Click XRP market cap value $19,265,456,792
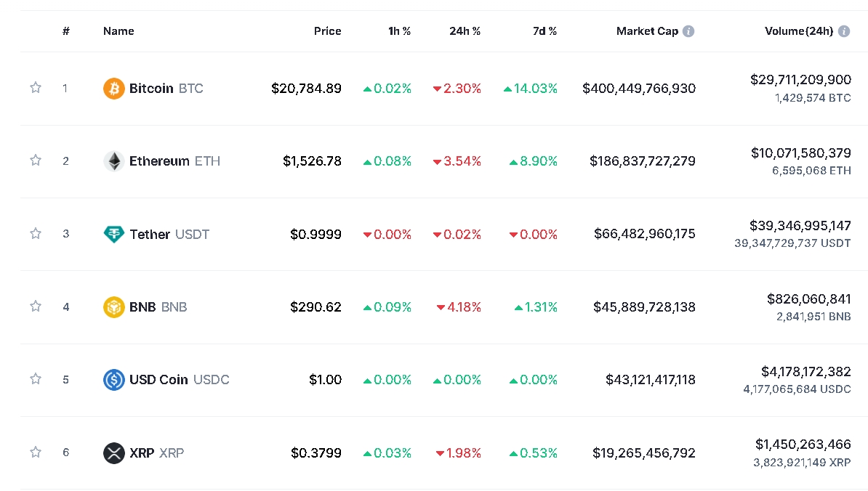Viewport: 868px width, 491px height. coord(643,453)
